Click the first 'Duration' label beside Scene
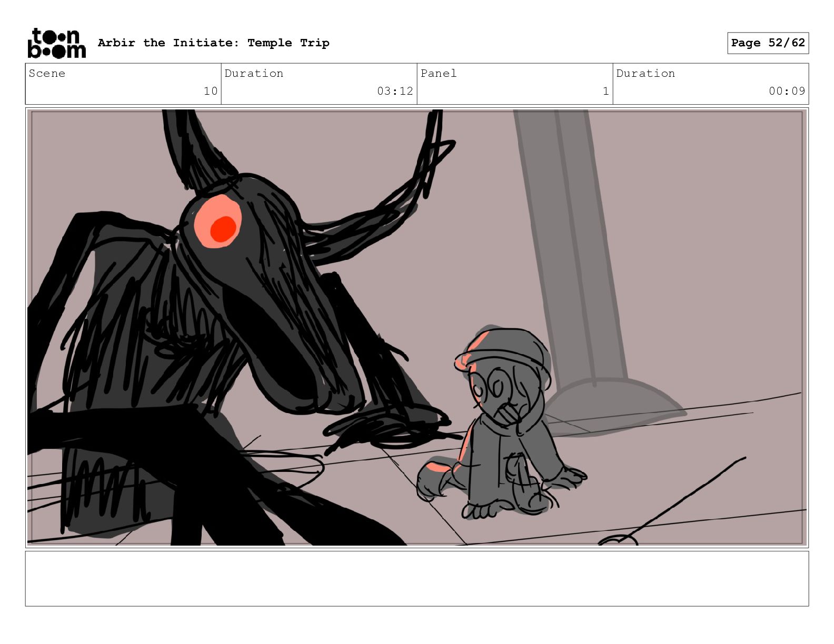 254,73
